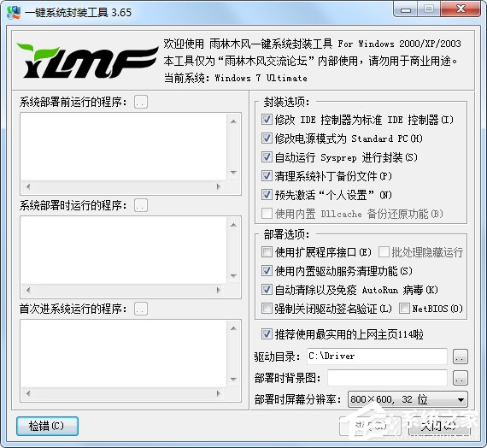Click the 当前系统: Windows 7 Ultimate text
Image resolution: width=487 pixels, height=448 pixels.
coord(236,78)
